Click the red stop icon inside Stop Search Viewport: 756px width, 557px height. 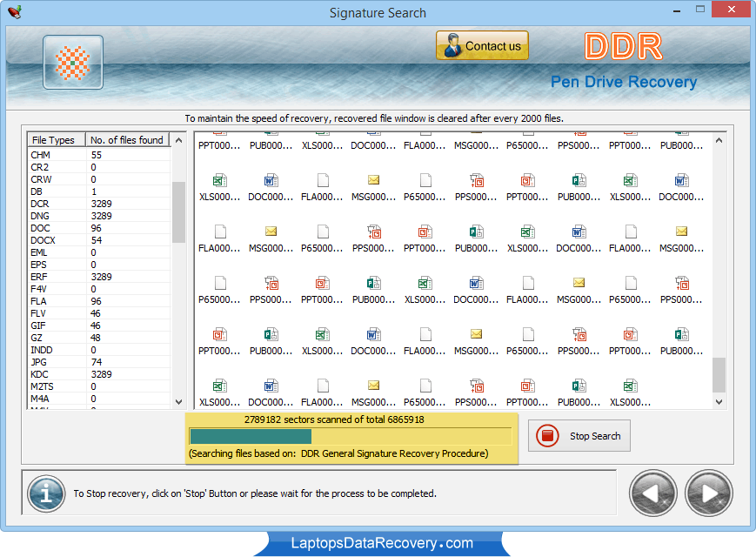point(548,436)
